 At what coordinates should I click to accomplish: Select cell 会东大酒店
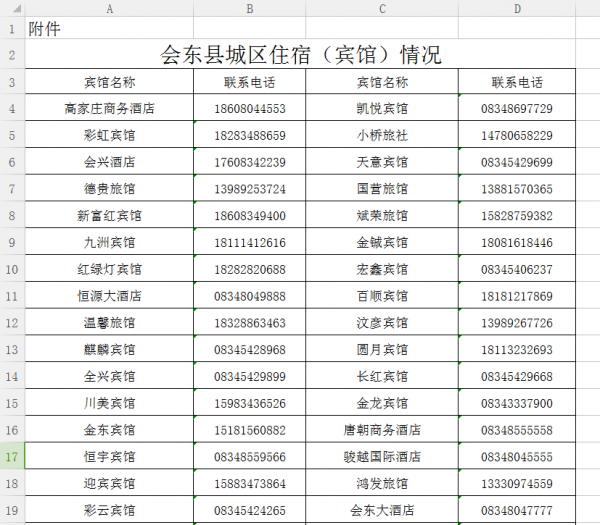[x=382, y=510]
